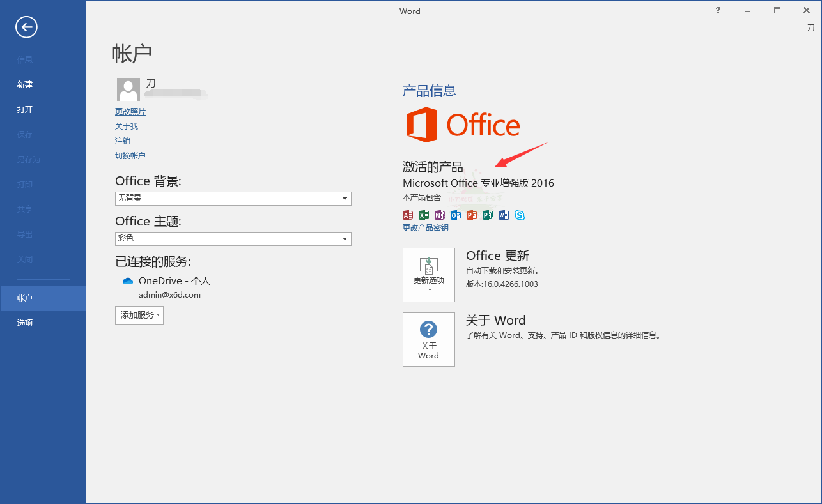Viewport: 822px width, 504px height.
Task: Click the back arrow icon
Action: (x=26, y=27)
